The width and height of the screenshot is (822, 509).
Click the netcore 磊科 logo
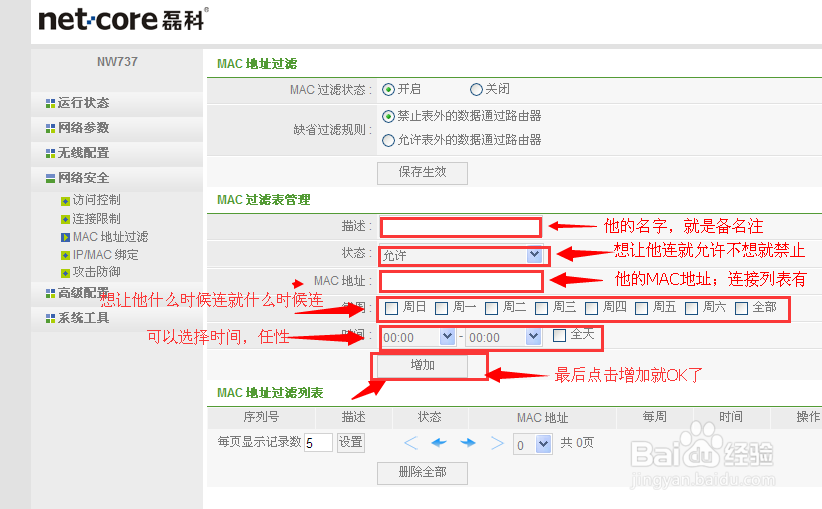pyautogui.click(x=124, y=19)
